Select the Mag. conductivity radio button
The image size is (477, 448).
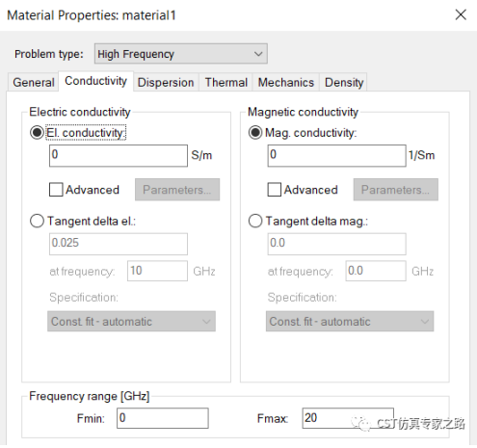click(255, 132)
